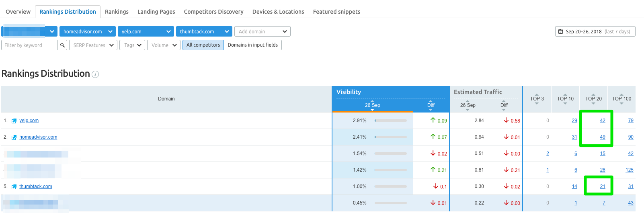This screenshot has width=644, height=219.
Task: Sort by Visibility Diff column arrows
Action: click(x=431, y=105)
